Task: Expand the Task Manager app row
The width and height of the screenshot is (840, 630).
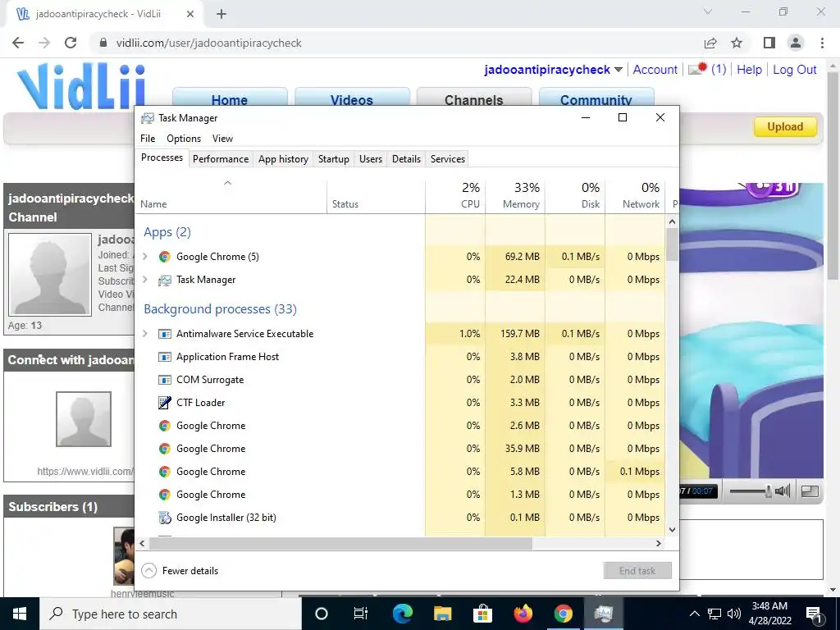Action: (145, 280)
